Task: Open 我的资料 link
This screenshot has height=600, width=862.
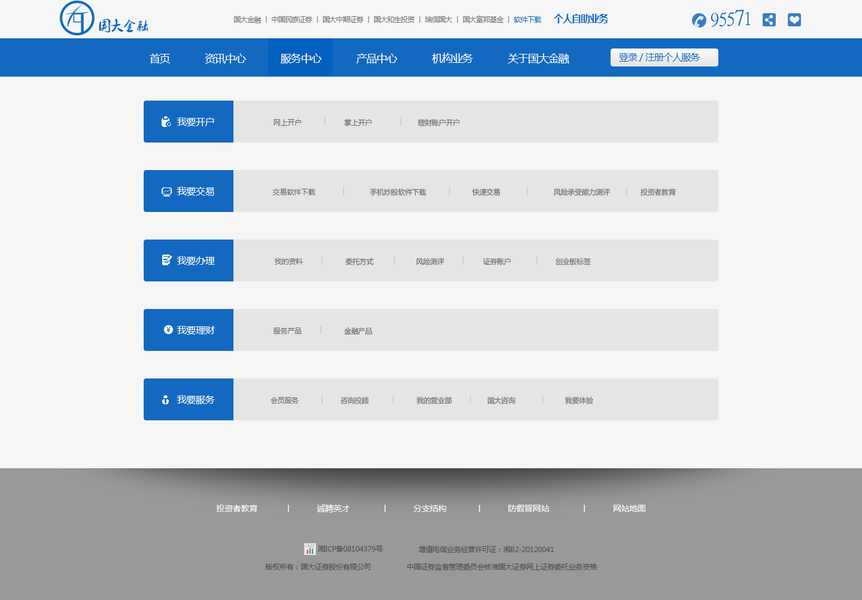Action: tap(288, 261)
